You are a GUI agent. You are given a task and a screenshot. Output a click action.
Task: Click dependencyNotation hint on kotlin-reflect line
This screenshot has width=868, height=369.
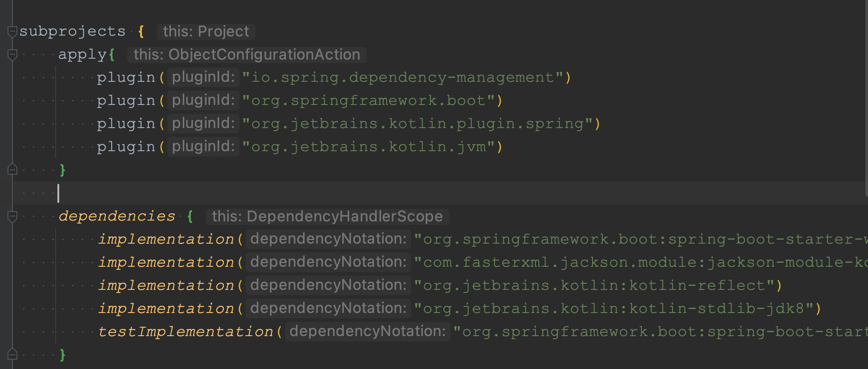coord(329,285)
